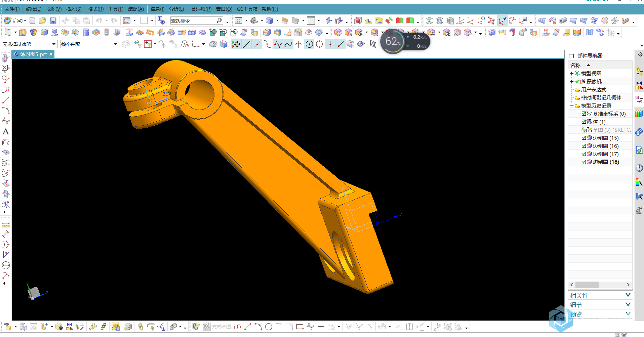This screenshot has height=337, width=644.
Task: Uncheck the 边倒圆 (15) feature
Action: 584,138
